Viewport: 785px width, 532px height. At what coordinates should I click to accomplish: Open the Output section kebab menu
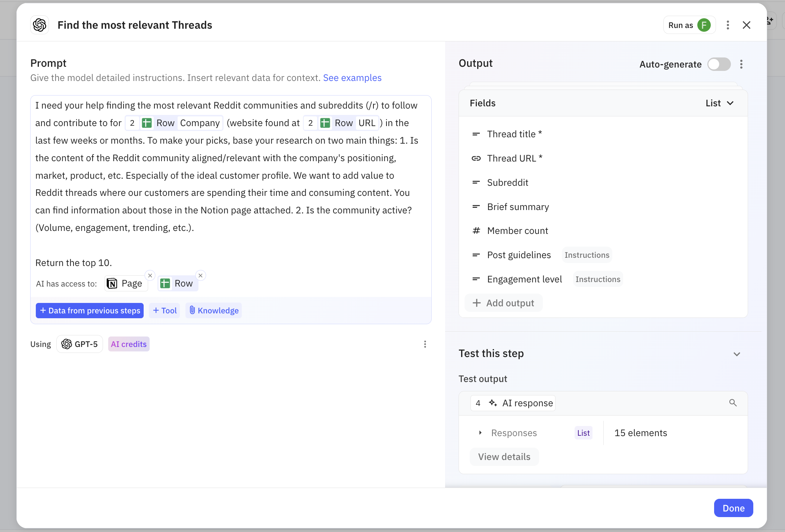(741, 64)
